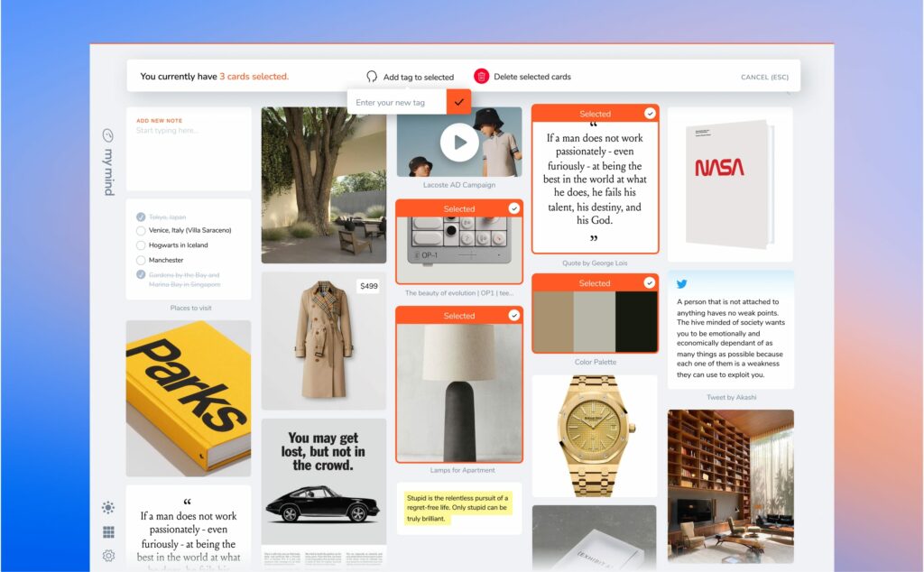Deselect the George Lois quote card checkmark
924x572 pixels.
650,114
